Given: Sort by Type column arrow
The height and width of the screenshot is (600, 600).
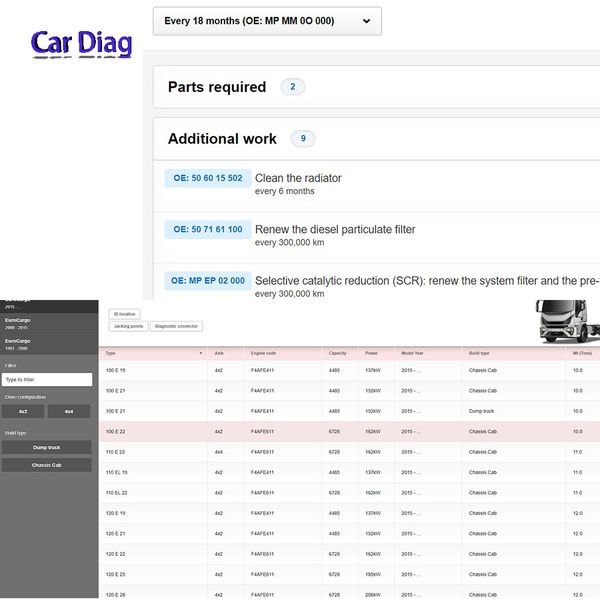Looking at the screenshot, I should (201, 353).
